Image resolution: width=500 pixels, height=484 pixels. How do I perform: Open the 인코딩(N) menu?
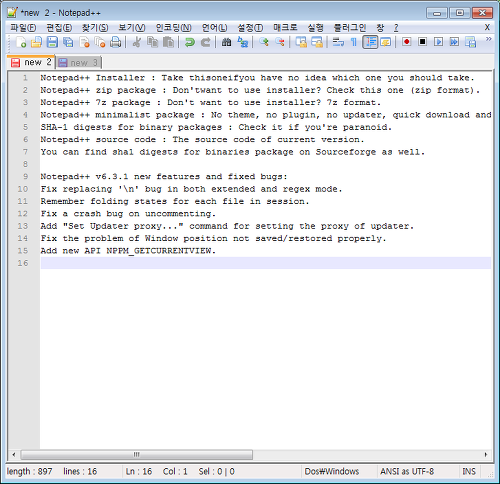point(174,28)
